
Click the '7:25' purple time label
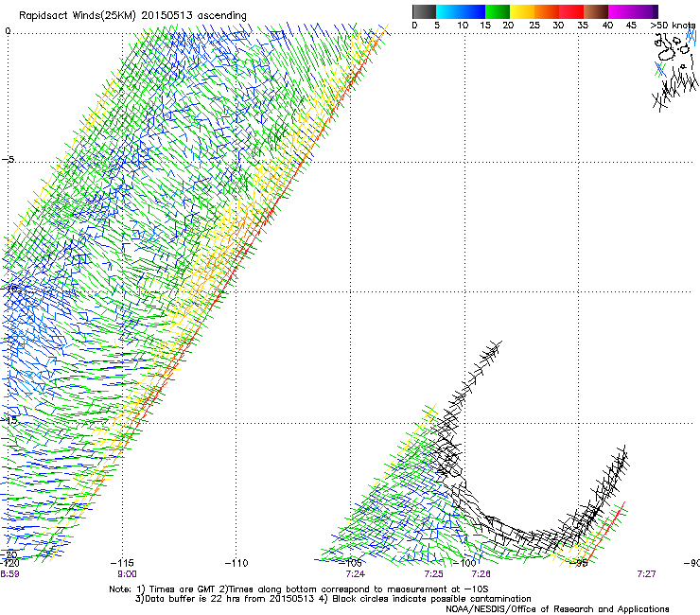pos(434,574)
